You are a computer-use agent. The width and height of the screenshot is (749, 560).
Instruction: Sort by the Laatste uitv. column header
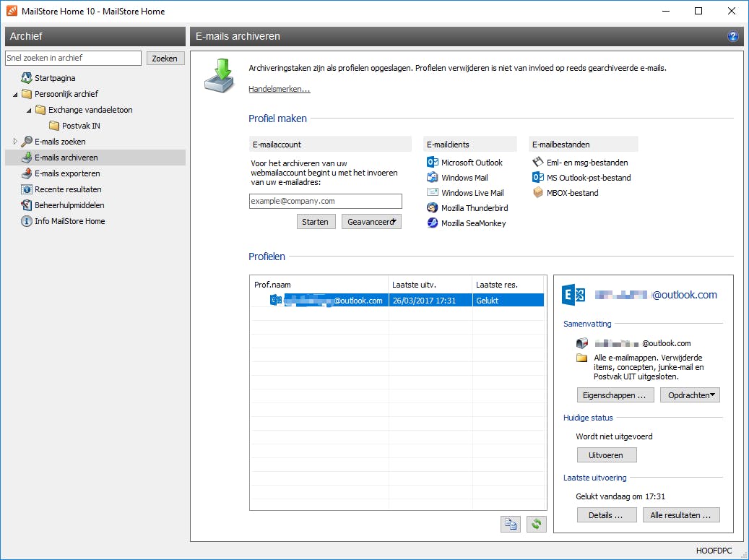430,284
